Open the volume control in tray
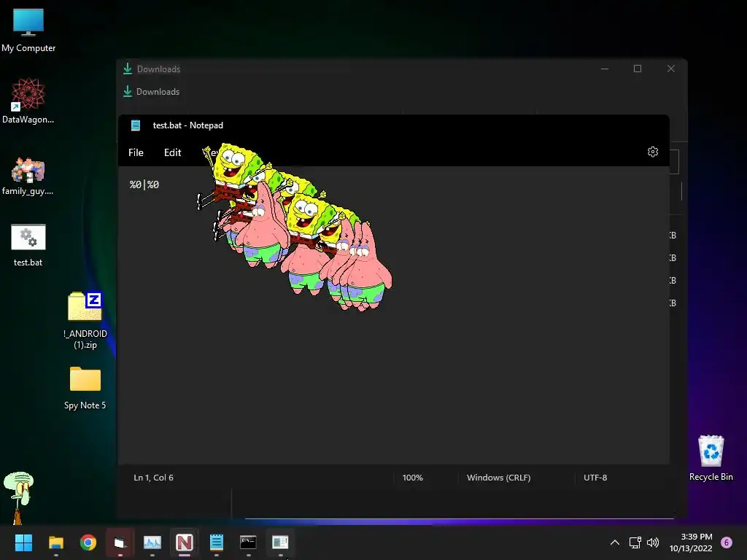 (x=653, y=542)
